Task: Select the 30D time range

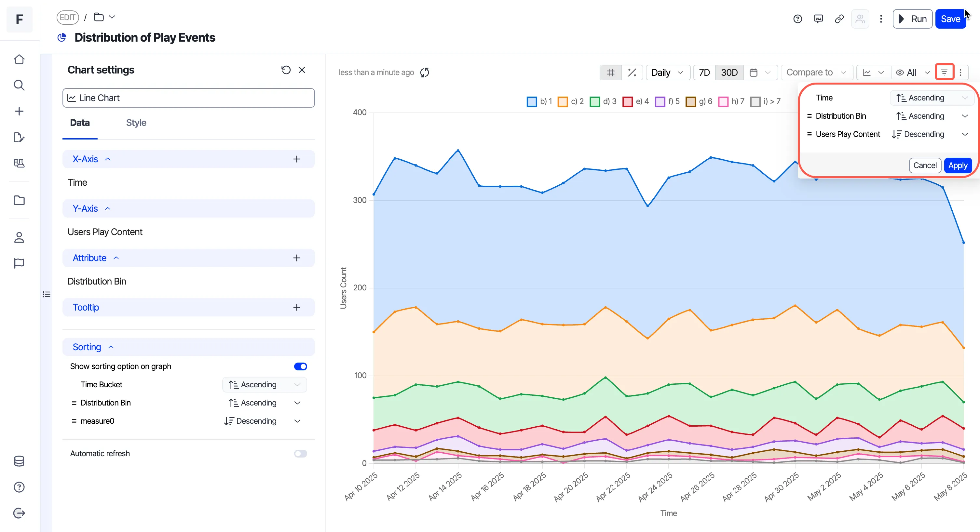Action: point(729,72)
